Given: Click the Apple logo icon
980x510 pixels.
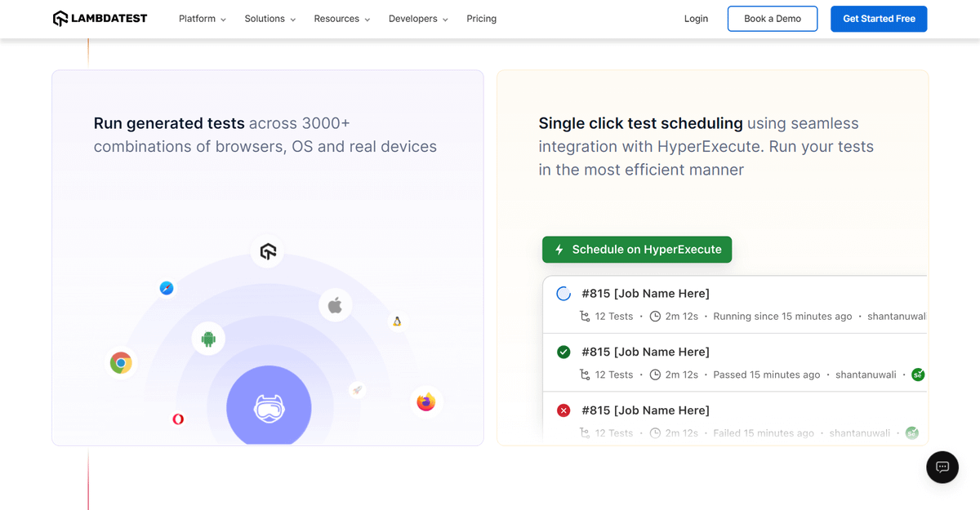Looking at the screenshot, I should 335,306.
